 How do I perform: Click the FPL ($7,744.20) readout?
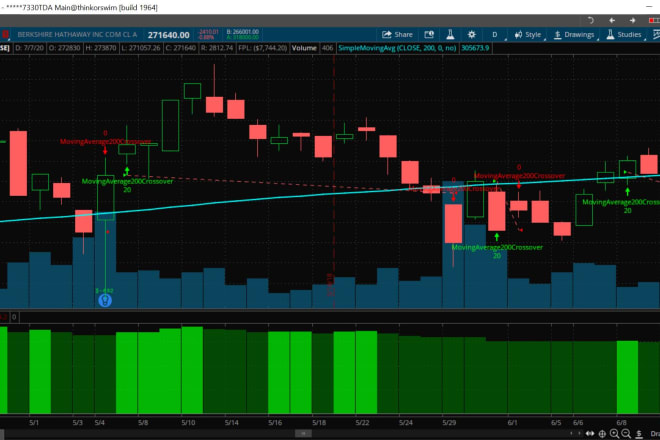[262, 48]
